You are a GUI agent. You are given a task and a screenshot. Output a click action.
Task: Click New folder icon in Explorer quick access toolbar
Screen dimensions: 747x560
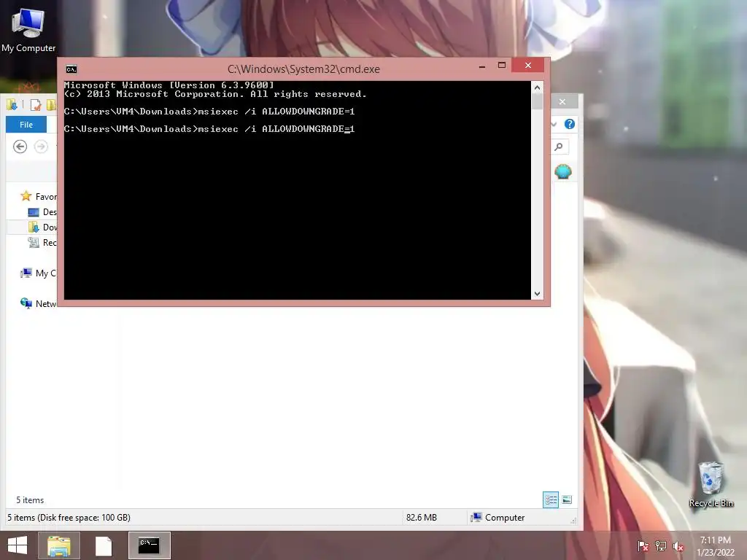coord(51,105)
